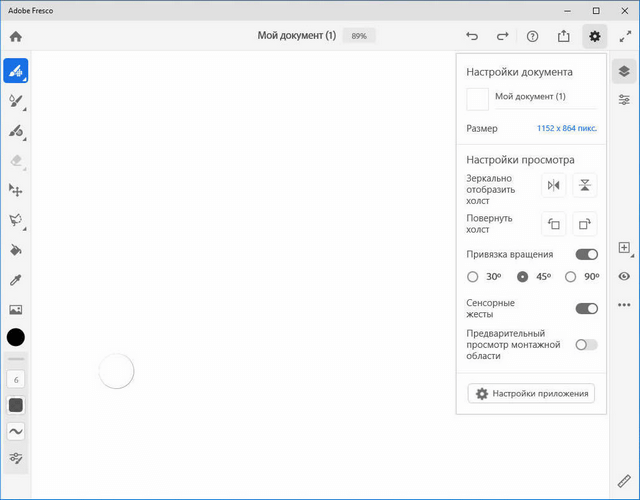Viewport: 640px width, 500px height.
Task: Flip the canvas horizontally
Action: pyautogui.click(x=553, y=185)
